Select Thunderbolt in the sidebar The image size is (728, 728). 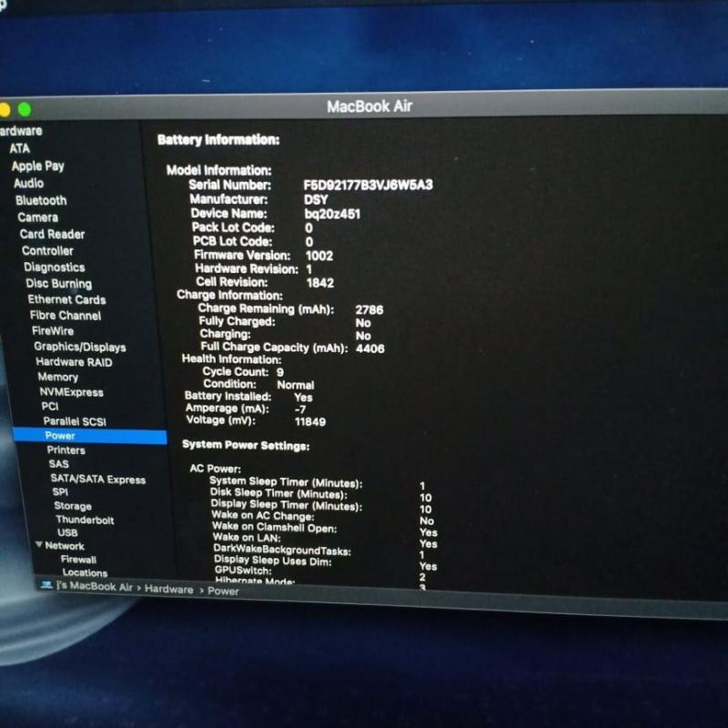85,520
